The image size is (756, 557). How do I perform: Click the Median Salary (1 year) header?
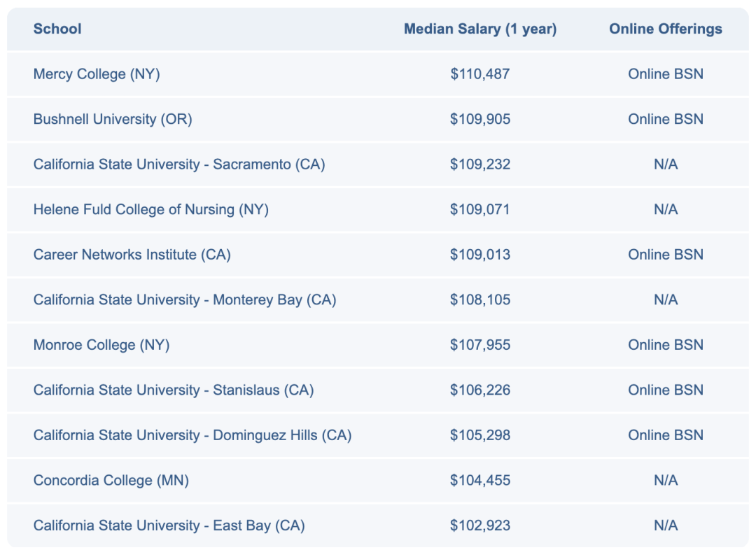(x=480, y=29)
